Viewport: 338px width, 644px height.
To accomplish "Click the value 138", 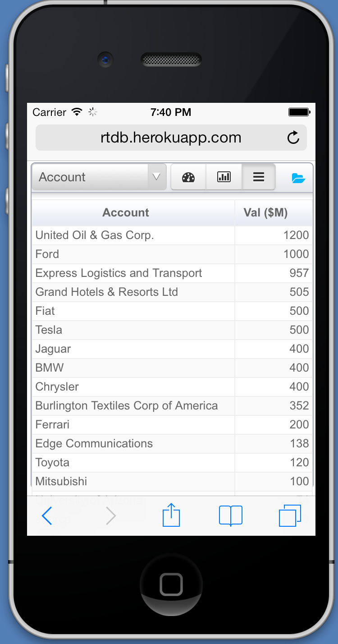I will click(x=299, y=444).
